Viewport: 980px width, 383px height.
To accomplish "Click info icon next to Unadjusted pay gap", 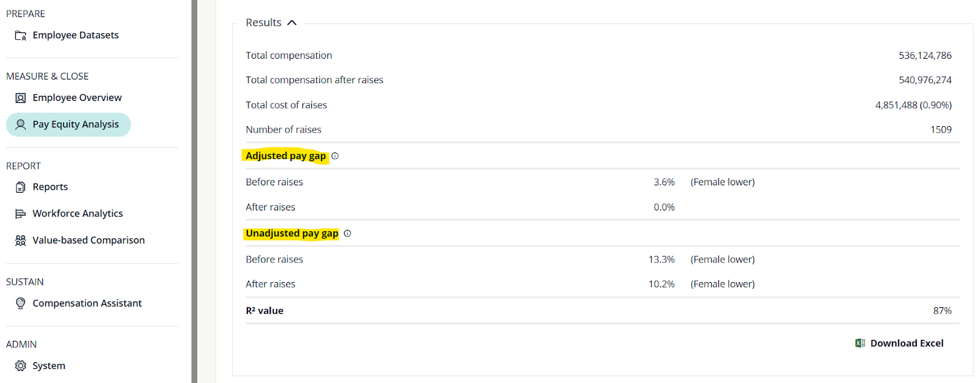I will 347,234.
